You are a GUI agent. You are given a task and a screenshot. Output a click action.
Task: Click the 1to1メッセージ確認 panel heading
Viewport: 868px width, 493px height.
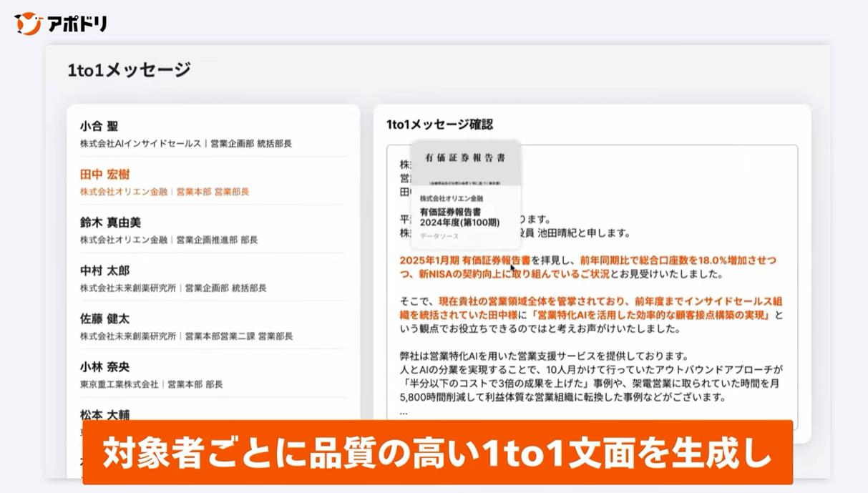point(439,125)
